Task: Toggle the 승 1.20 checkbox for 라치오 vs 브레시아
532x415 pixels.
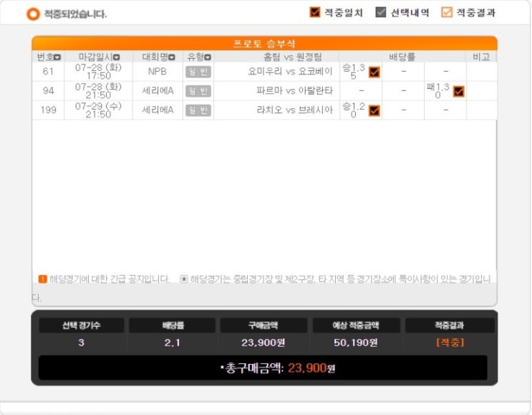Action: pyautogui.click(x=374, y=110)
